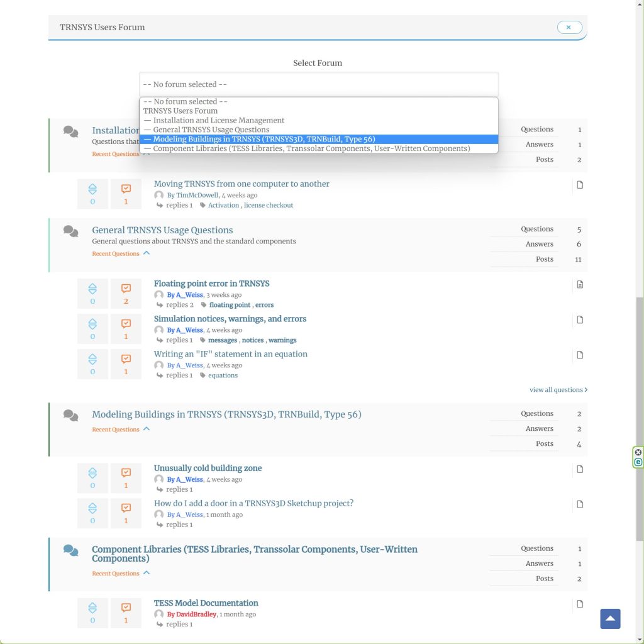Click chat bubbles icon for Installation forum
Image resolution: width=644 pixels, height=644 pixels.
70,131
